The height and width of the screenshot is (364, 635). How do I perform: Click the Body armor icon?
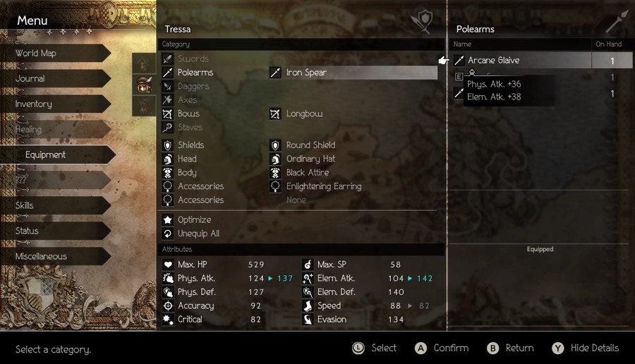click(x=168, y=173)
